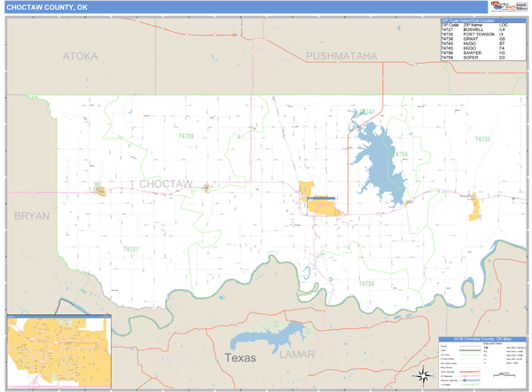Click the orange town area near ZIP 74735

pos(475,208)
